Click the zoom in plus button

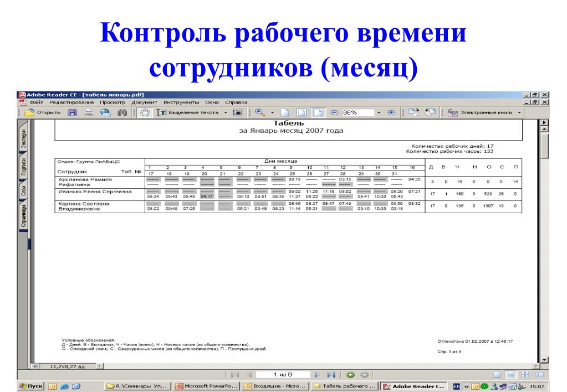pyautogui.click(x=391, y=112)
